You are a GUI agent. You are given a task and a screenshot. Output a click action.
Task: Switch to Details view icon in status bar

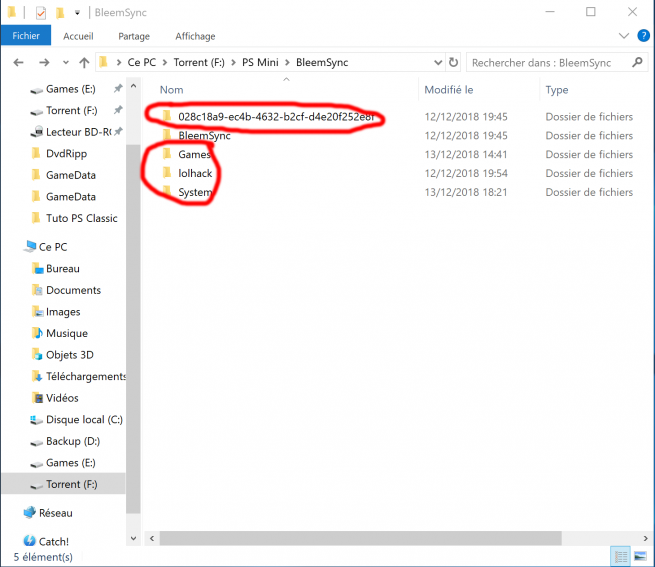point(620,556)
